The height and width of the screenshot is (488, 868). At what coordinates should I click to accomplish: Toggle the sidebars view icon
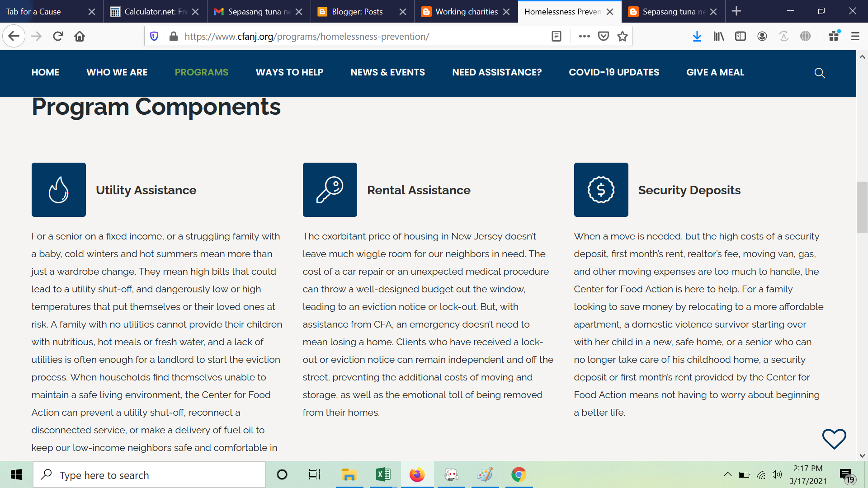coord(740,36)
